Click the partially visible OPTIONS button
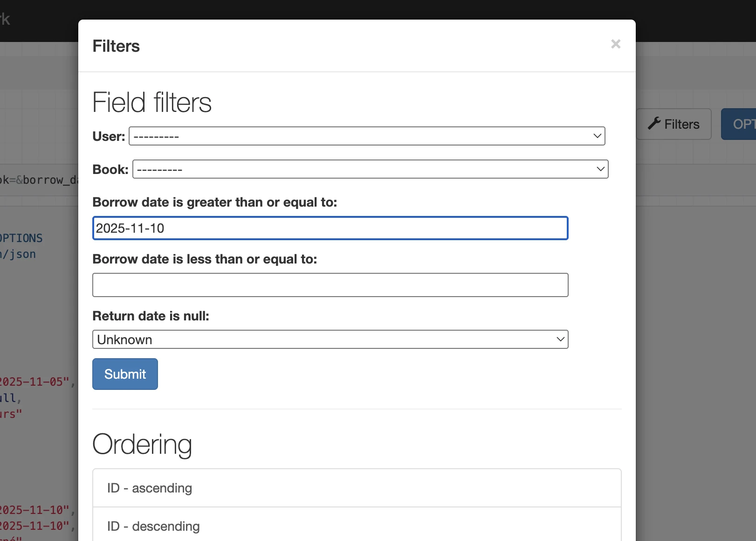 (739, 124)
